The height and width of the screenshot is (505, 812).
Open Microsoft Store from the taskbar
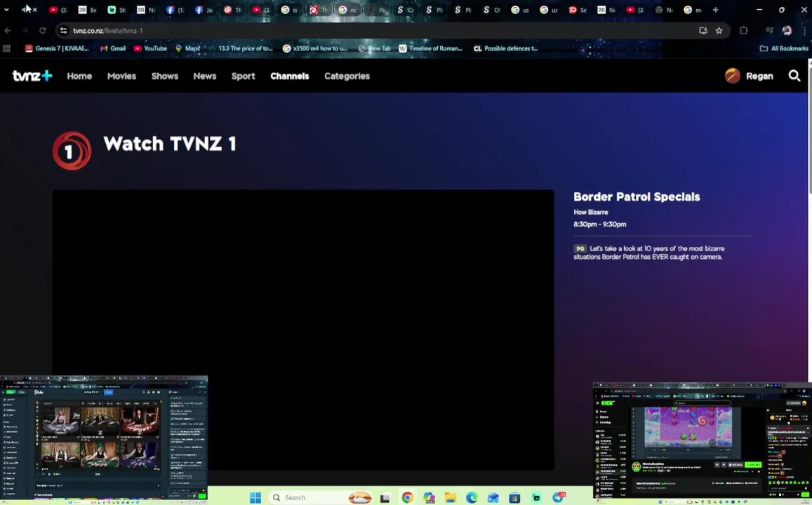coord(514,498)
